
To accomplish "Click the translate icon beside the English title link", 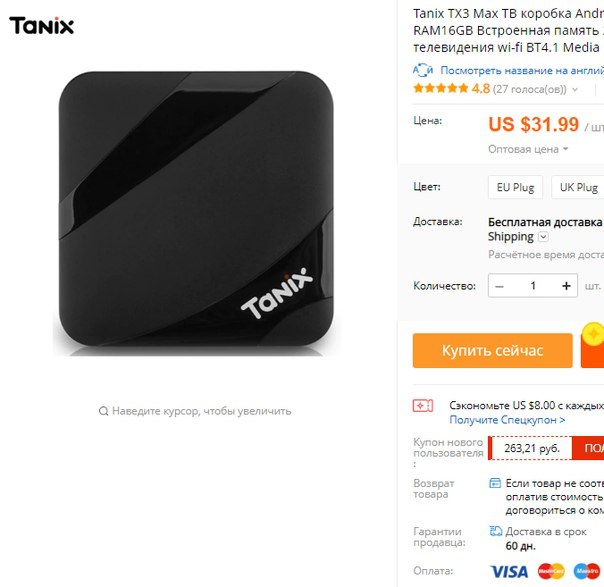I will point(423,70).
